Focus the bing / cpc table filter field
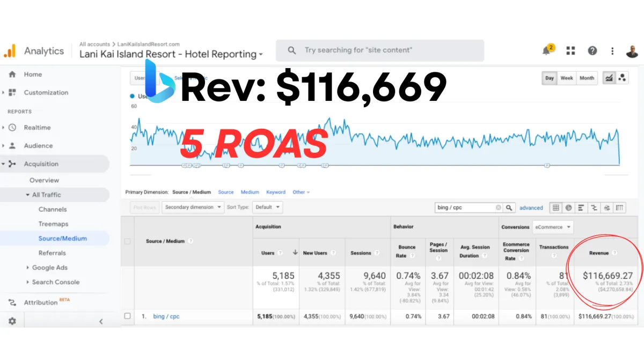The image size is (644, 362). point(465,208)
